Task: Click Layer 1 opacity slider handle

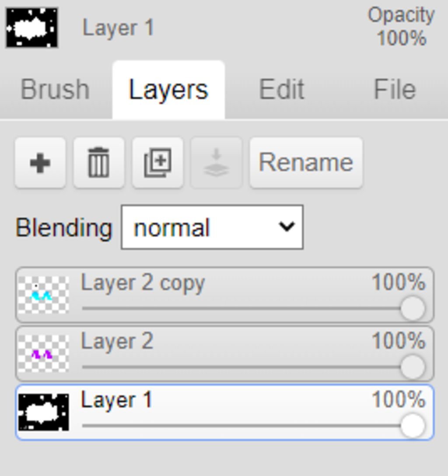Action: tap(413, 425)
